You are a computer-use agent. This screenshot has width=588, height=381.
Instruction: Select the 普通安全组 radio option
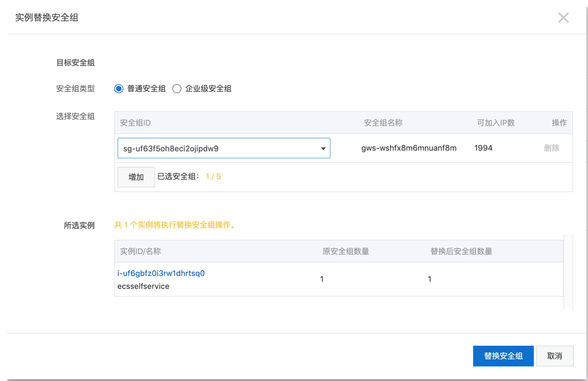(119, 89)
